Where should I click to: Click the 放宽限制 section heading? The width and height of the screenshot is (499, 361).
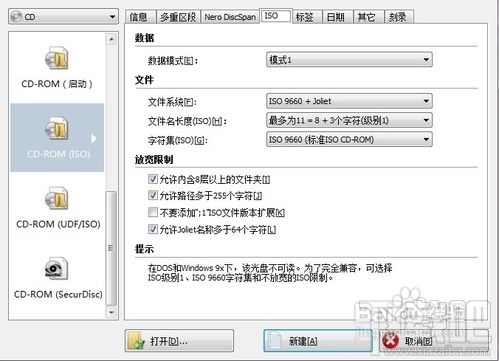click(154, 160)
